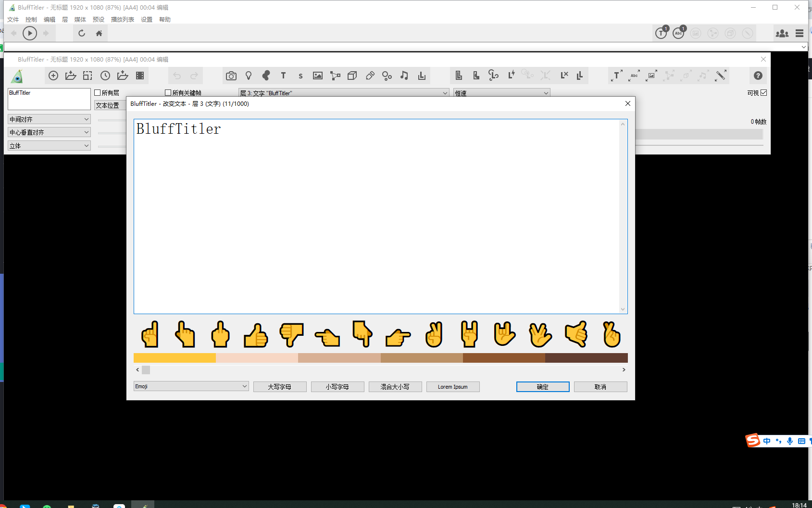Open the 立体 style dropdown

49,146
